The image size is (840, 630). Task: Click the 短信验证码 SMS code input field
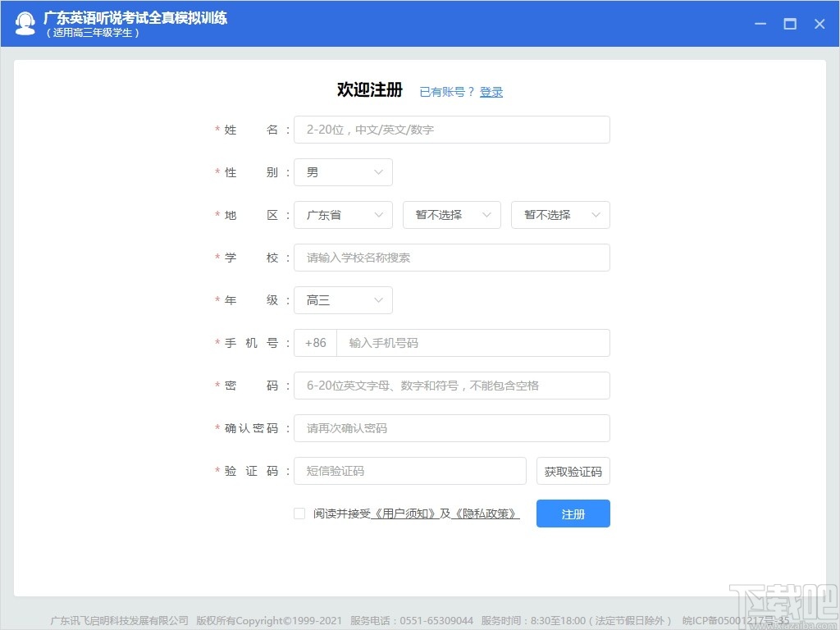pyautogui.click(x=410, y=471)
